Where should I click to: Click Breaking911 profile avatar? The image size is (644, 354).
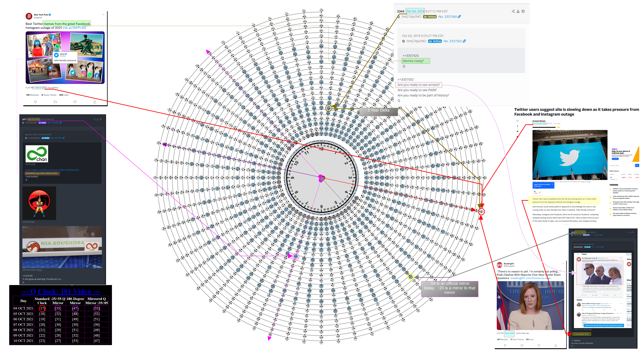(x=499, y=265)
